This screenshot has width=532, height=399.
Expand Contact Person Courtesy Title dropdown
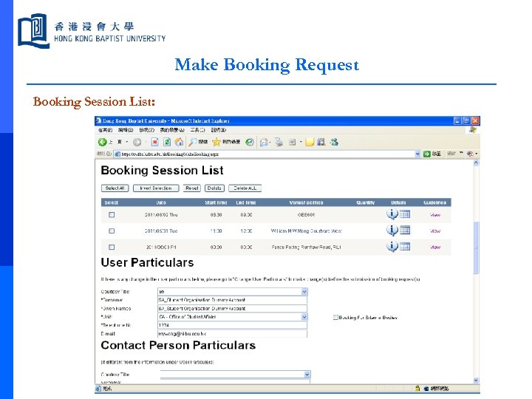(307, 375)
